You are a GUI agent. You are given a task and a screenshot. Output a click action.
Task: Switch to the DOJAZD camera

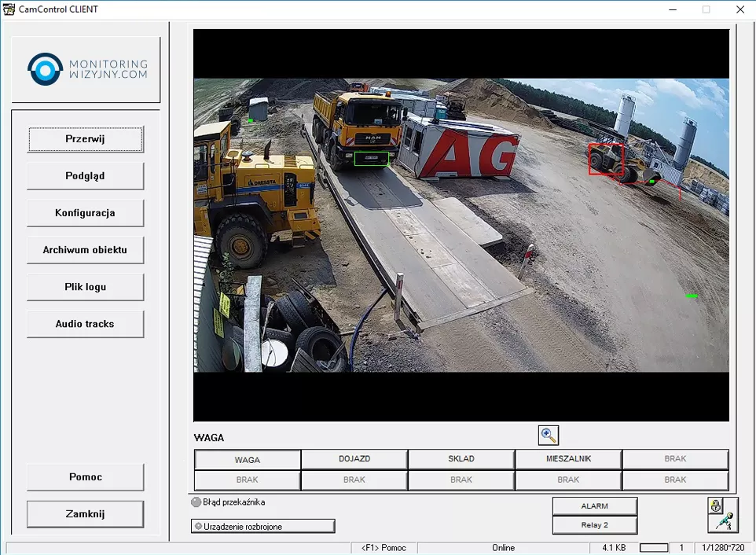tap(354, 458)
